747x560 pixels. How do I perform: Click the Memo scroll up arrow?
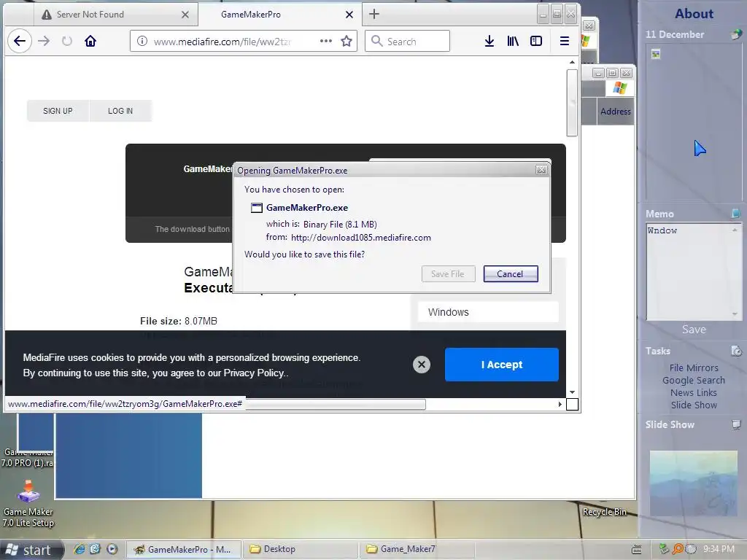(735, 230)
